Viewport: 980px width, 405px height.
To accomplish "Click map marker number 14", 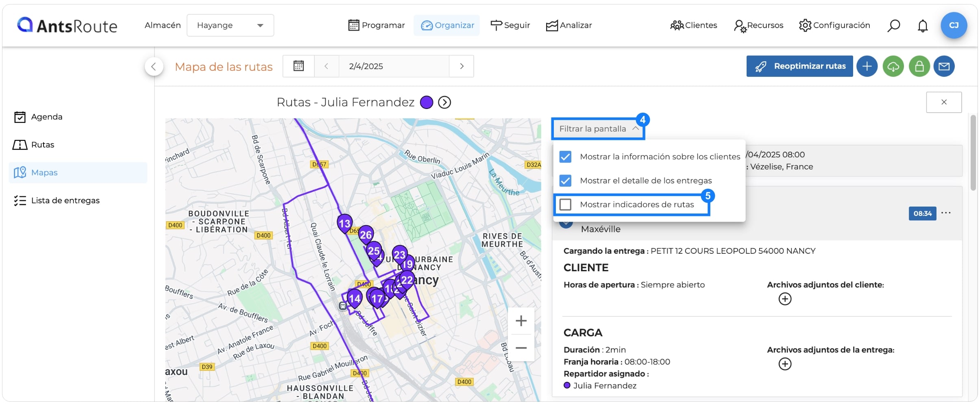I will pyautogui.click(x=355, y=298).
